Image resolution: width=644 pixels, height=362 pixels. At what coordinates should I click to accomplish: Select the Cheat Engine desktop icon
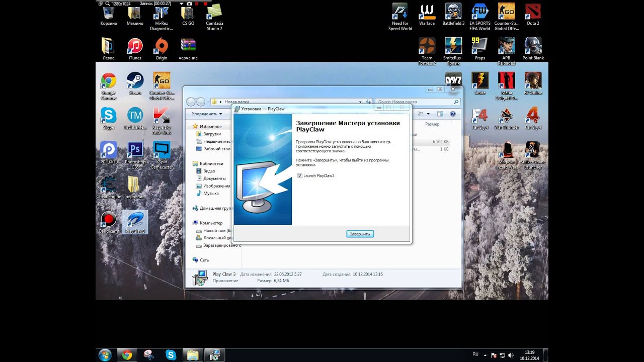(109, 187)
